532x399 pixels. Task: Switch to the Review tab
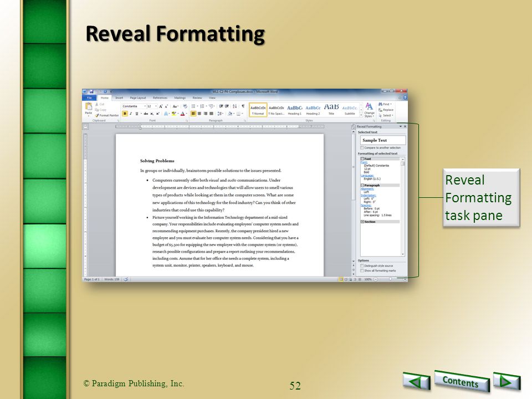coord(197,98)
